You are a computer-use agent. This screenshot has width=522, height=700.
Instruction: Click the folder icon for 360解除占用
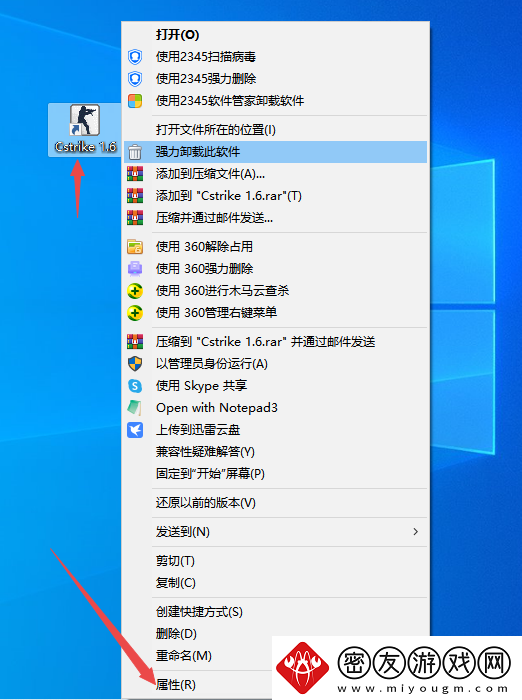pyautogui.click(x=135, y=246)
